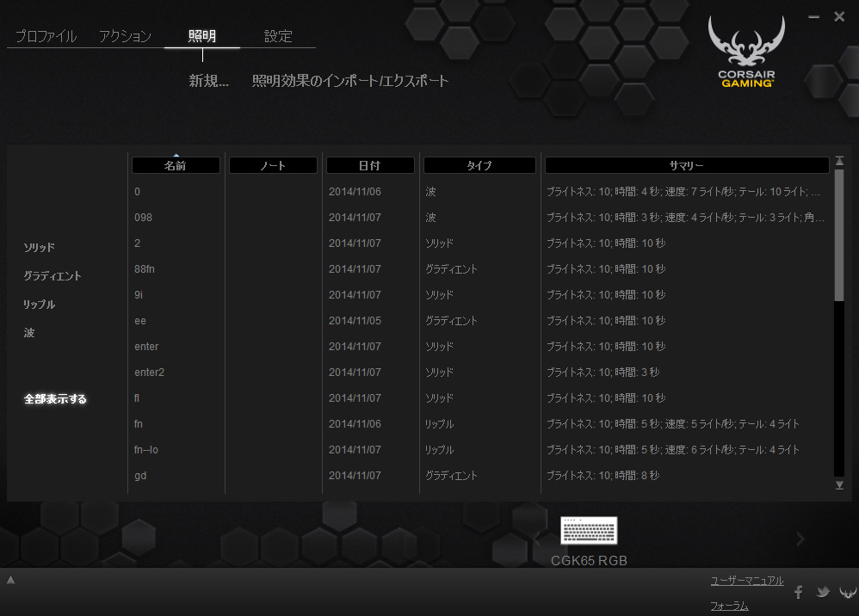859x616 pixels.
Task: Sort list by 名前 column header
Action: click(x=176, y=165)
